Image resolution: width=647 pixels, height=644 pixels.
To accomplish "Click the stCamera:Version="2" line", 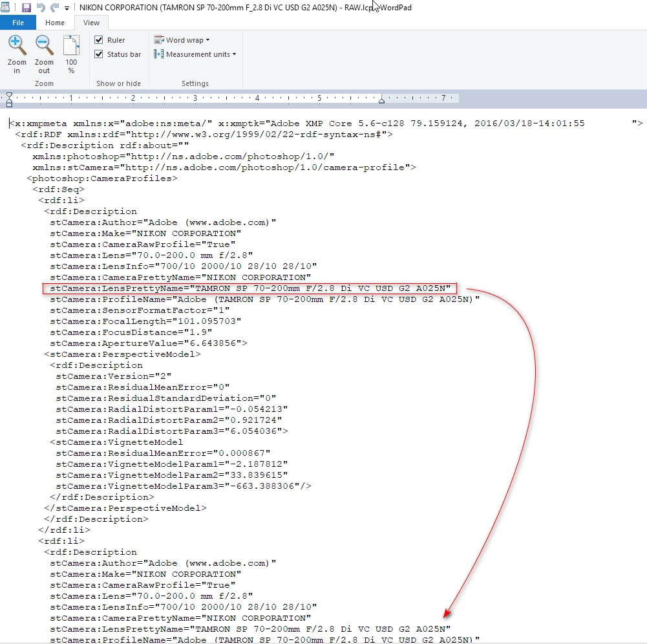I will pyautogui.click(x=114, y=376).
